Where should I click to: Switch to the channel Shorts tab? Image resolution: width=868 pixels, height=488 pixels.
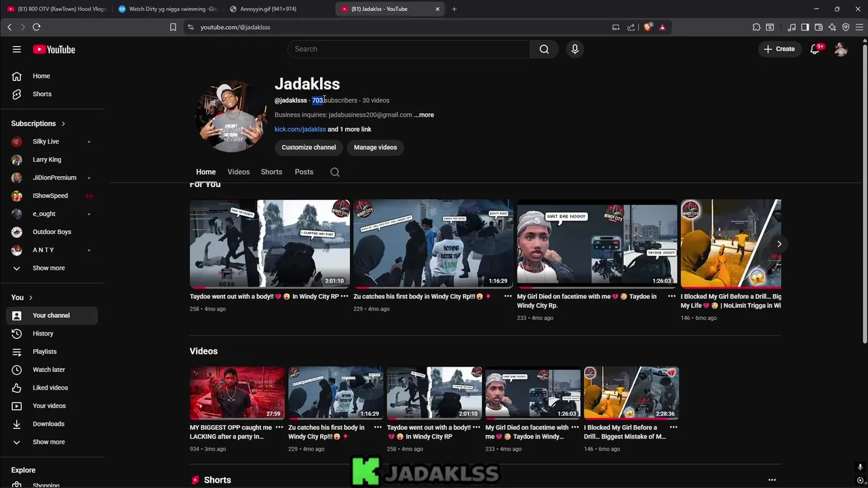tap(271, 172)
